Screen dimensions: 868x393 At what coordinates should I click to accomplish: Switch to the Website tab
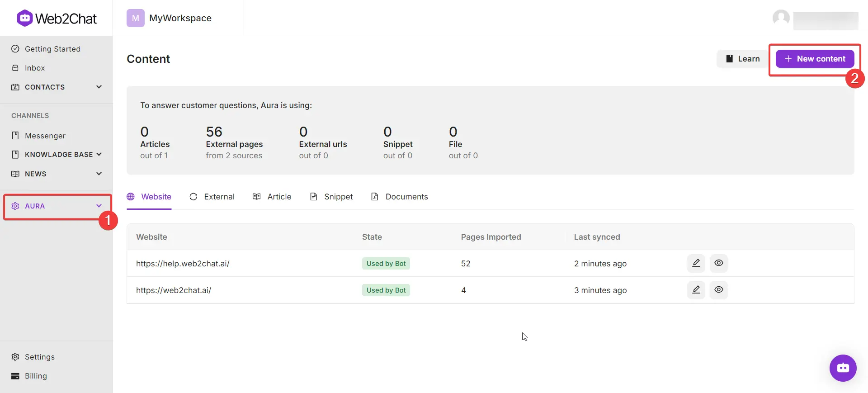click(149, 197)
